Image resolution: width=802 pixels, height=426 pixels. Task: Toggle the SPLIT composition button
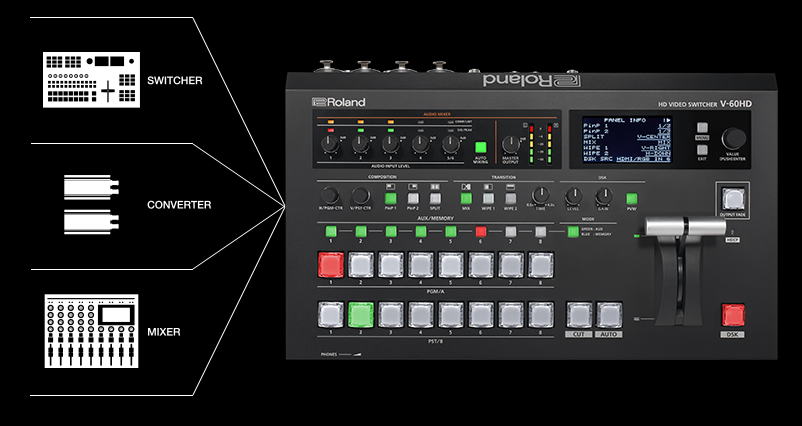435,198
